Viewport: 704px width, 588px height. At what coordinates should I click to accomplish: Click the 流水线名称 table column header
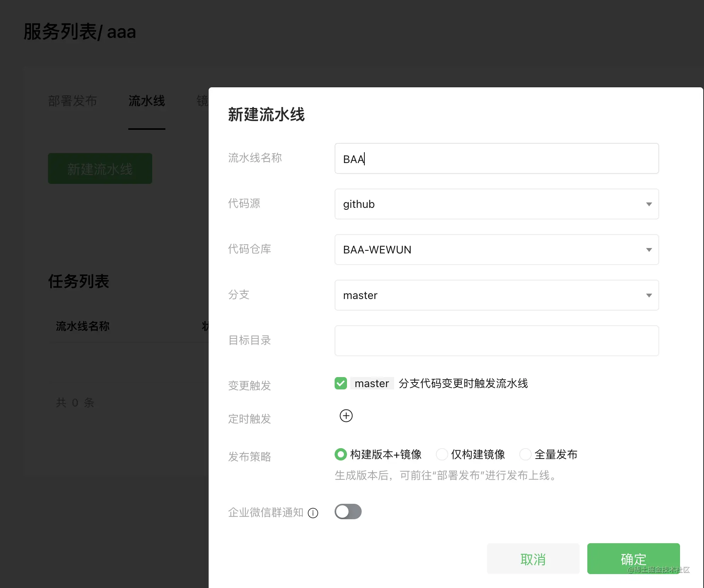(83, 326)
